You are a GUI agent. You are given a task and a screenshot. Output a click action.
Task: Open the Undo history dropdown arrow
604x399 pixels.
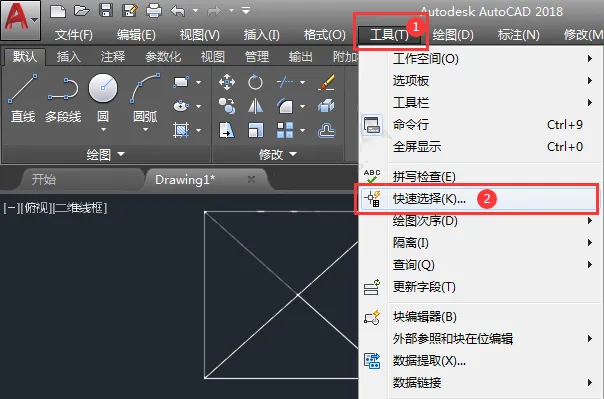click(x=195, y=11)
